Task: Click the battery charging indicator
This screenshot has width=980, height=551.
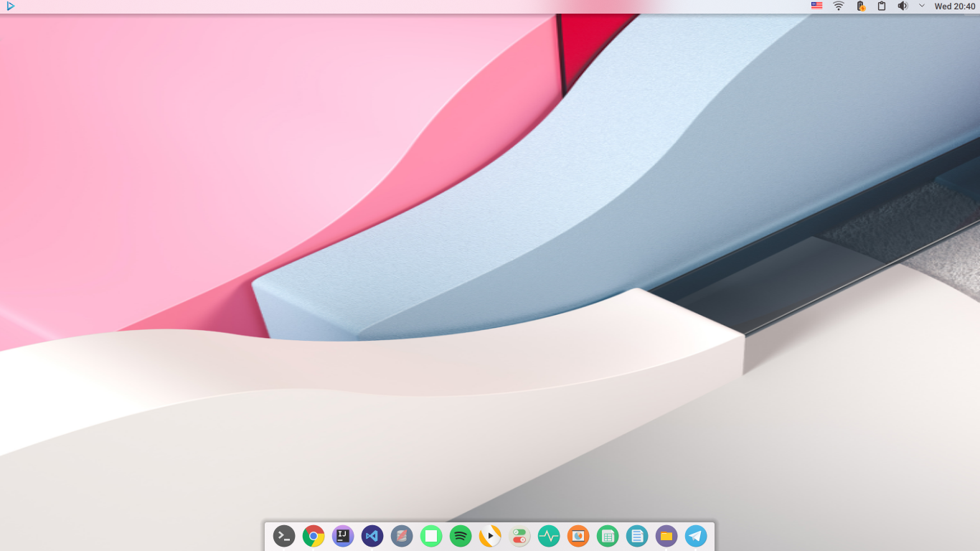Action: (x=861, y=6)
